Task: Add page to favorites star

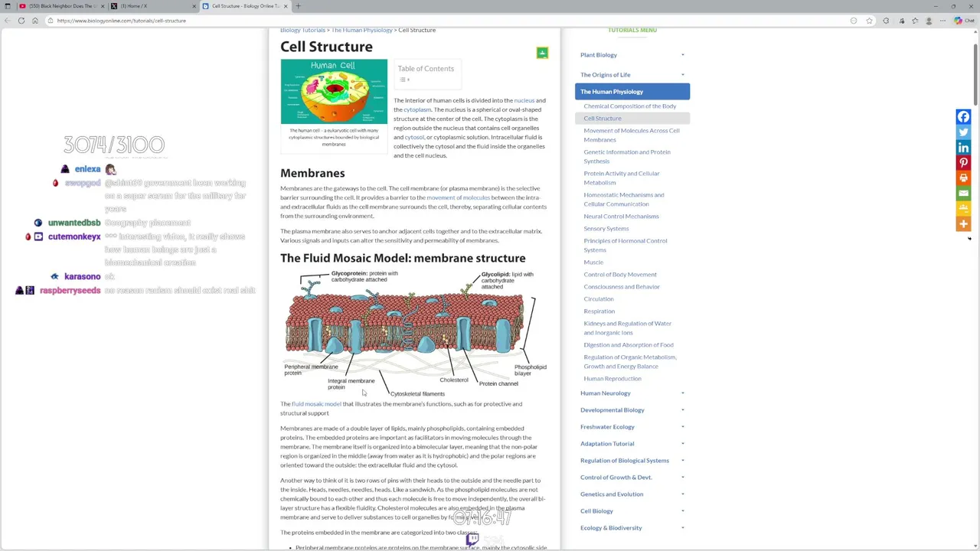Action: 870,21
